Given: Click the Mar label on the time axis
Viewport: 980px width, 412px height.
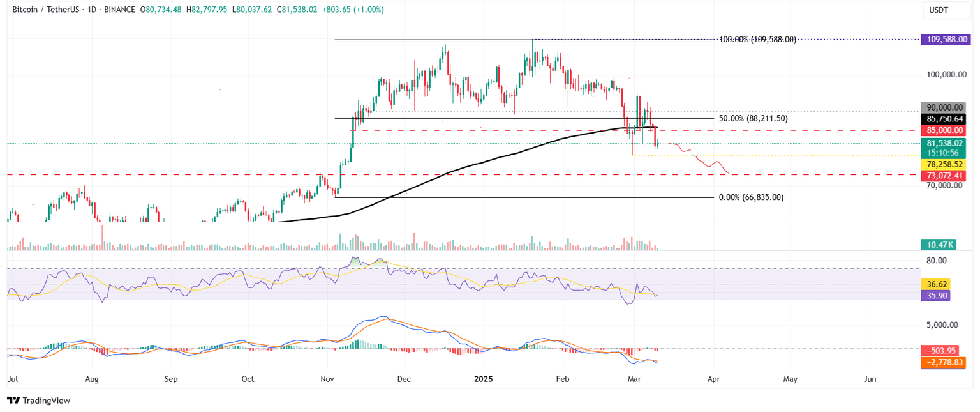Looking at the screenshot, I should tap(634, 379).
